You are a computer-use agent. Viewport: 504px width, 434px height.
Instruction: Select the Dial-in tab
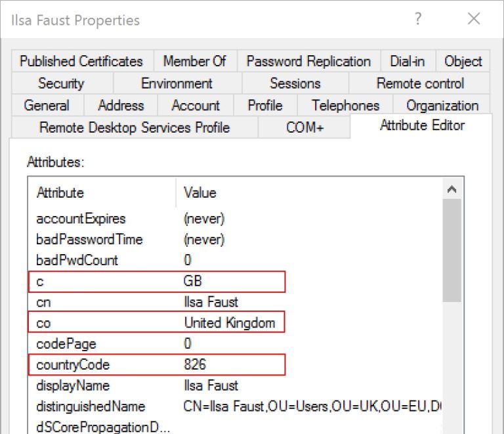407,62
